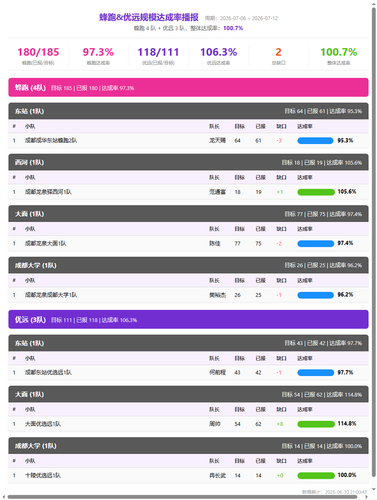Click the purple 优远 (3队) section banner
The width and height of the screenshot is (377, 500).
(x=188, y=319)
